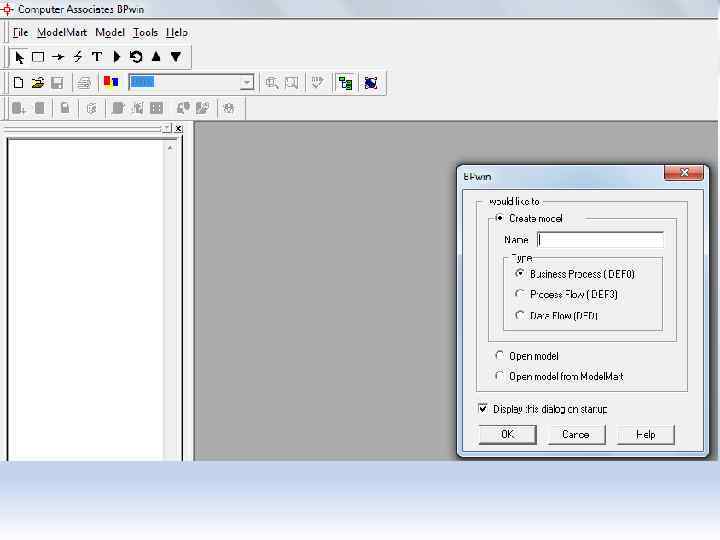Create a new model with blank page icon
This screenshot has width=720, height=540.
pyautogui.click(x=18, y=83)
